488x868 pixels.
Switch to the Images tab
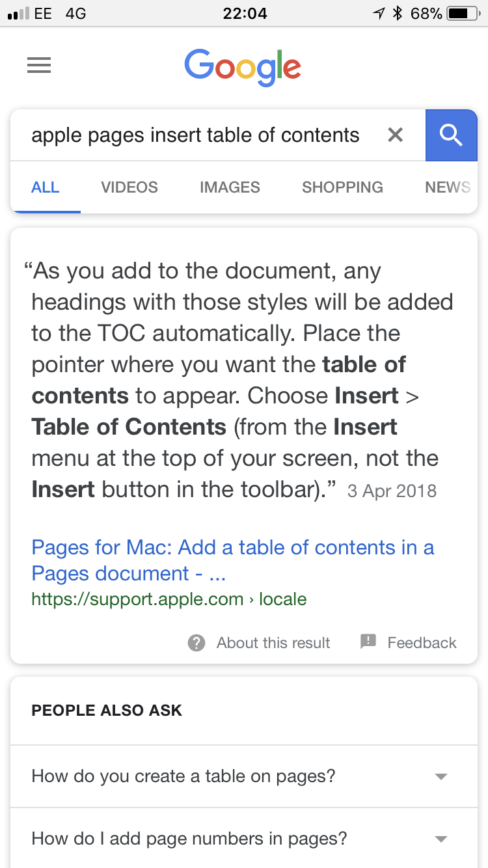[x=230, y=187]
